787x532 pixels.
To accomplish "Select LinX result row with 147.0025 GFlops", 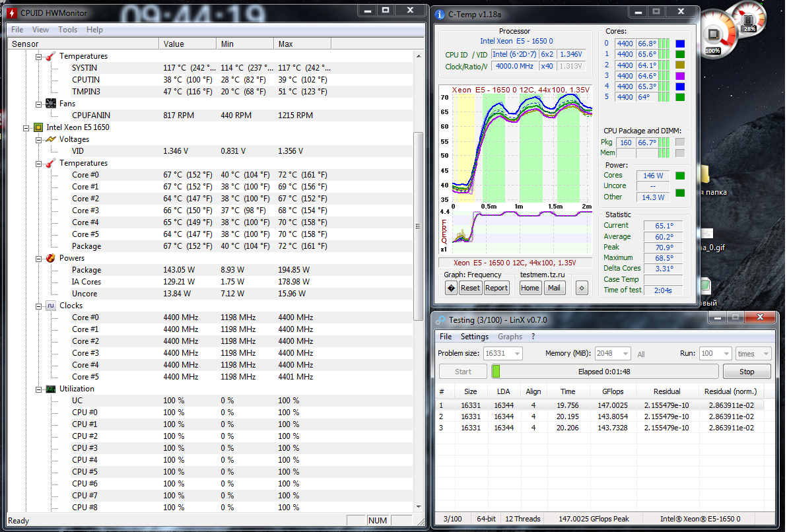I will pos(600,405).
